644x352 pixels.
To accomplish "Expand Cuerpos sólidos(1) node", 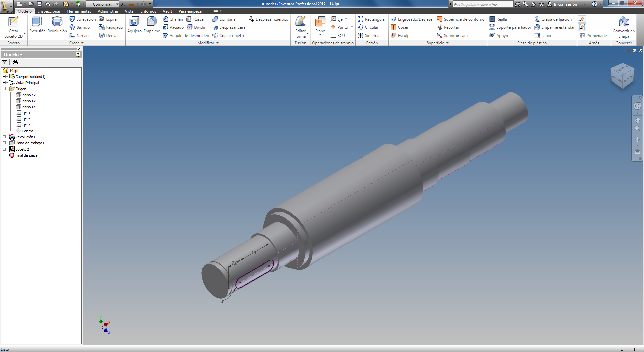I will click(x=4, y=77).
